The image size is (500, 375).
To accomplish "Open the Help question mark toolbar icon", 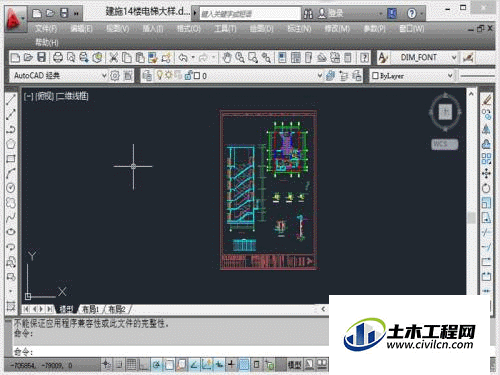I will click(x=365, y=58).
